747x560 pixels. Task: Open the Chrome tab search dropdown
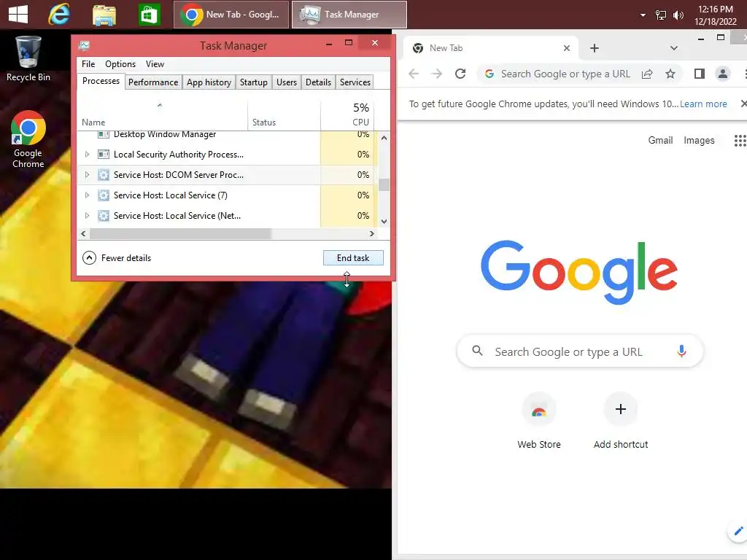coord(673,48)
